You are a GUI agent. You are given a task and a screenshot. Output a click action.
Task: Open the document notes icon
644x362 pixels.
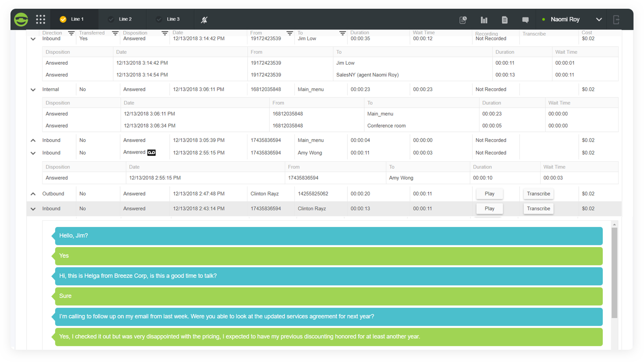pyautogui.click(x=504, y=20)
